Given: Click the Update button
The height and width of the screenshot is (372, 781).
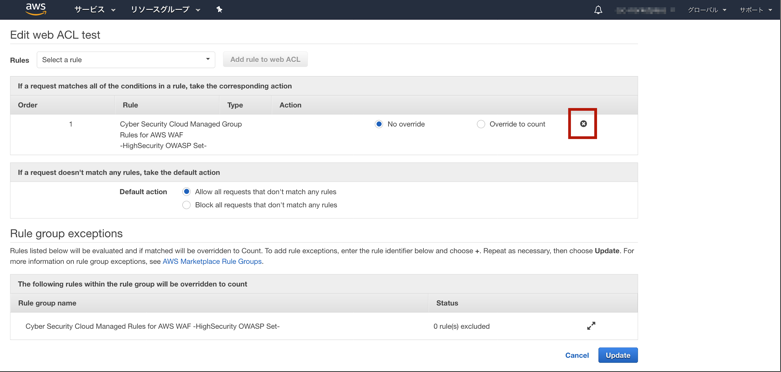Looking at the screenshot, I should click(x=618, y=355).
